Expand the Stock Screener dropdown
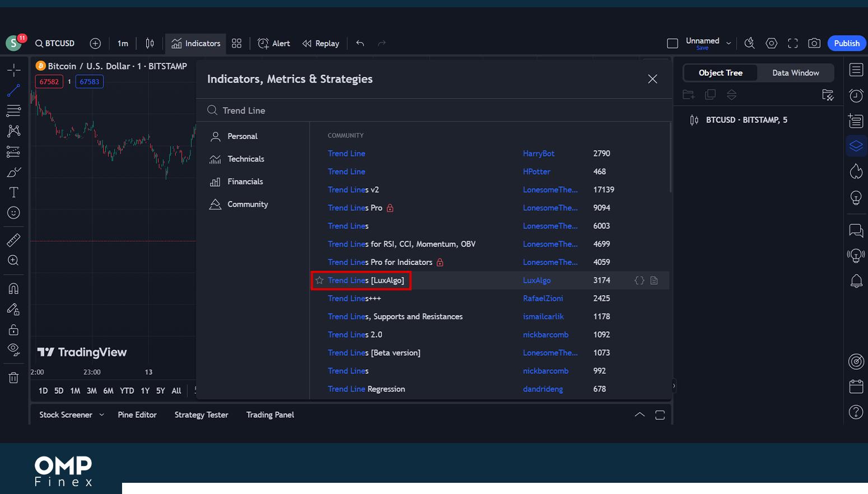Viewport: 868px width, 494px height. 101,415
